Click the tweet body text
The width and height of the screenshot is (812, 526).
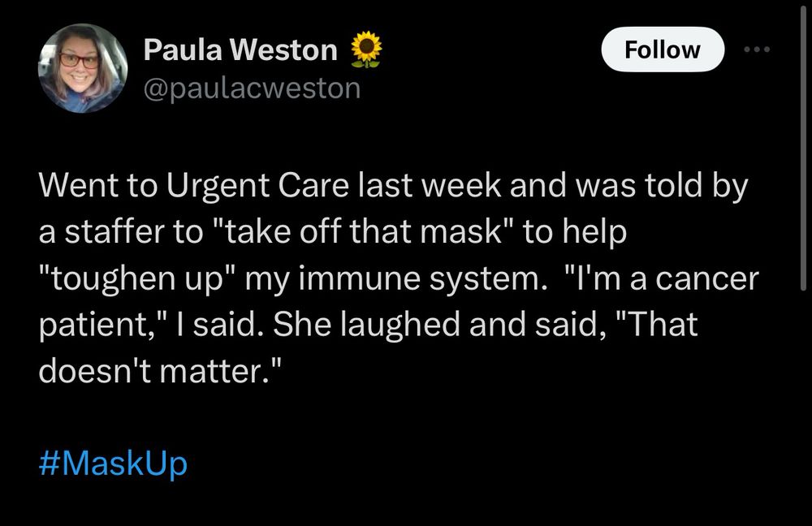398,276
